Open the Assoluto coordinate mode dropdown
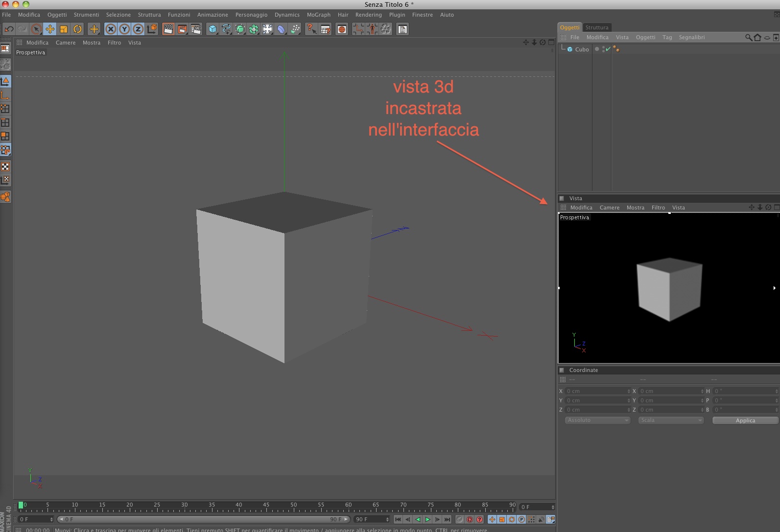780x532 pixels. click(x=597, y=420)
